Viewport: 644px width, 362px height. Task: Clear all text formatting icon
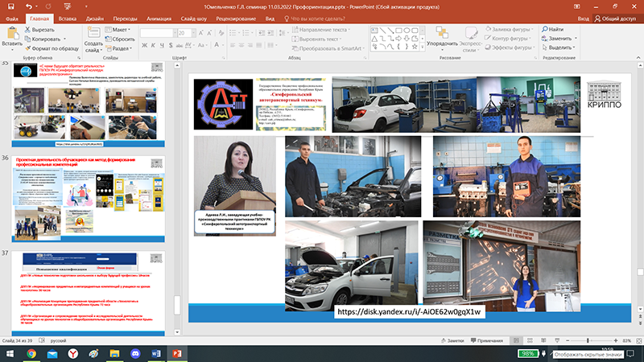221,33
